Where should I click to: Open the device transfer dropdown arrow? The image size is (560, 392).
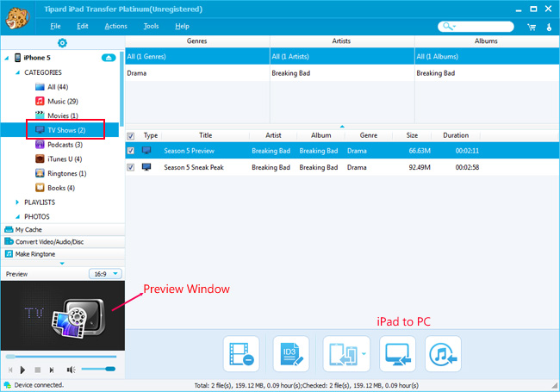click(x=364, y=354)
